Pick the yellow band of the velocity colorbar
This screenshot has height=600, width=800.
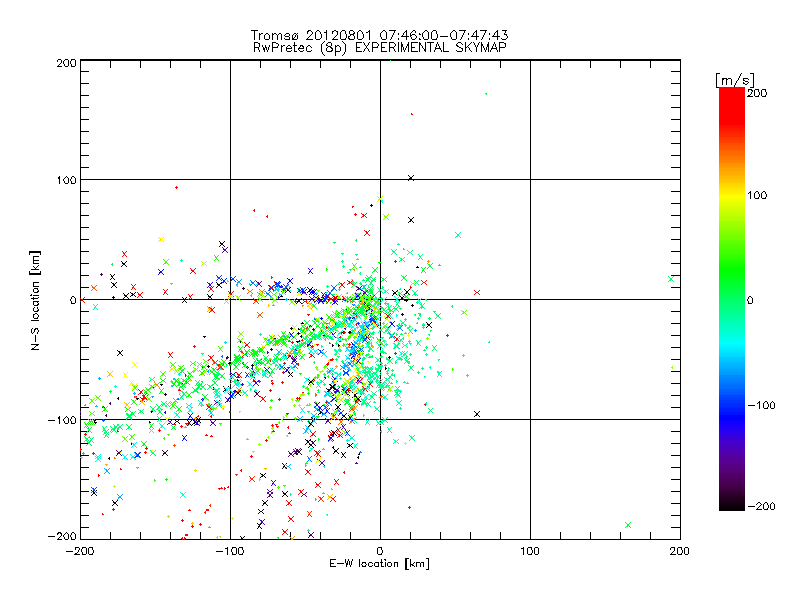coord(732,196)
